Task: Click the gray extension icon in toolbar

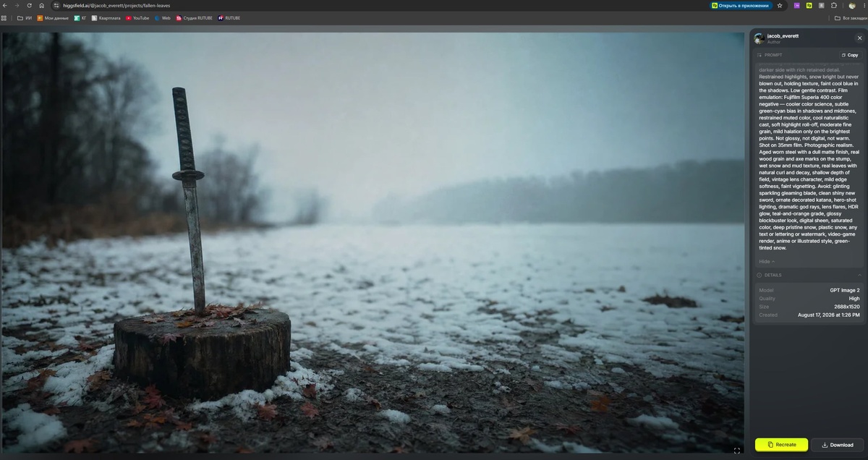Action: pyautogui.click(x=822, y=5)
